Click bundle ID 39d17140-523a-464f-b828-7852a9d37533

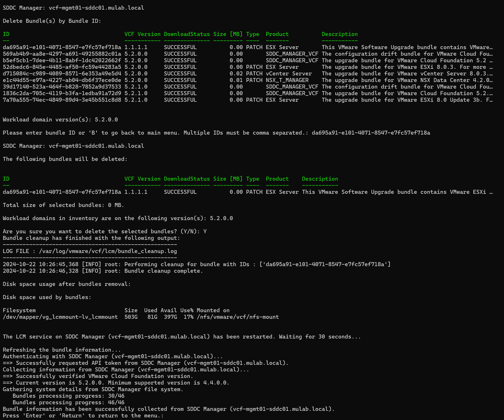(62, 87)
